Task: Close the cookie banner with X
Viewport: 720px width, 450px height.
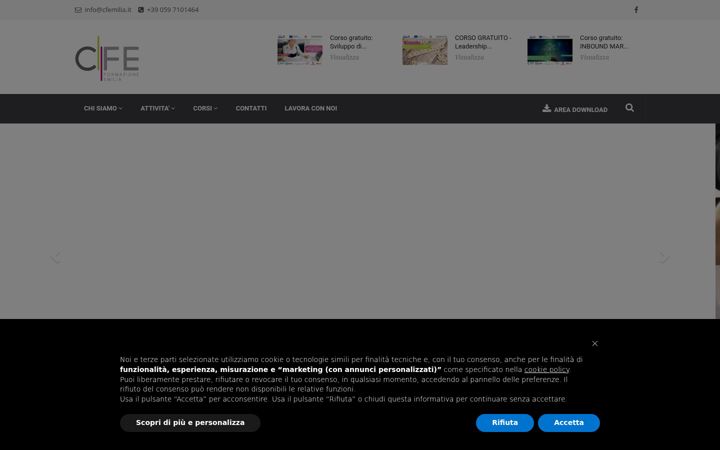Action: (x=595, y=343)
